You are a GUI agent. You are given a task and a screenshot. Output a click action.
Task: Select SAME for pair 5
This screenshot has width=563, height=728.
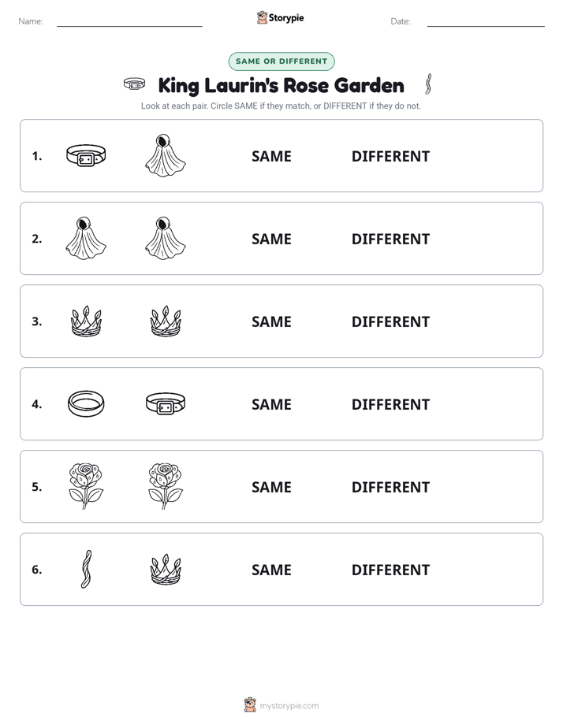tap(271, 487)
